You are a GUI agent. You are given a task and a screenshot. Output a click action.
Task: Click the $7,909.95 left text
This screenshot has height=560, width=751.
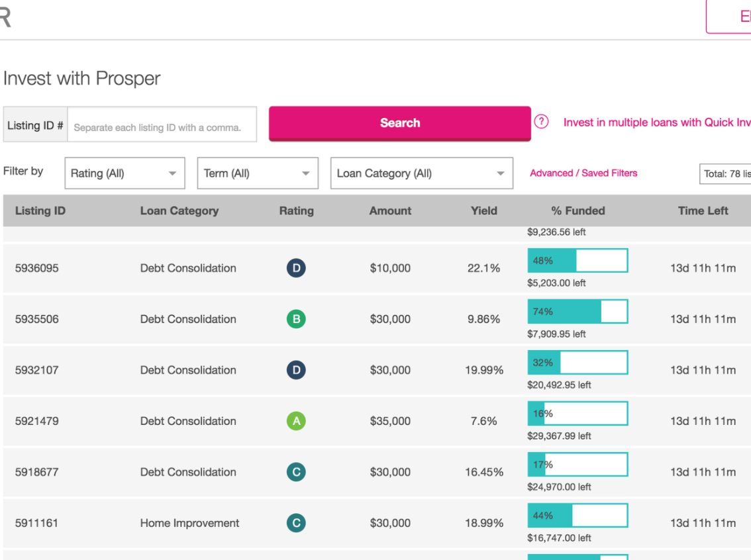tap(556, 334)
